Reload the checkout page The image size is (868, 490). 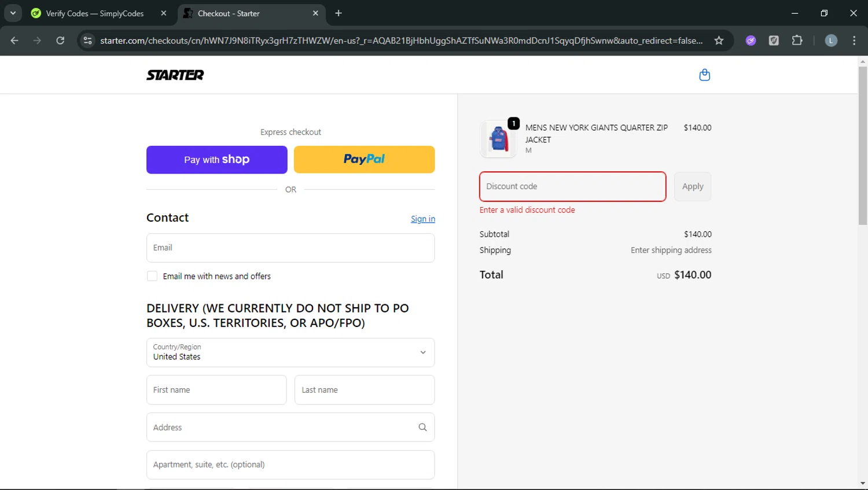(60, 40)
